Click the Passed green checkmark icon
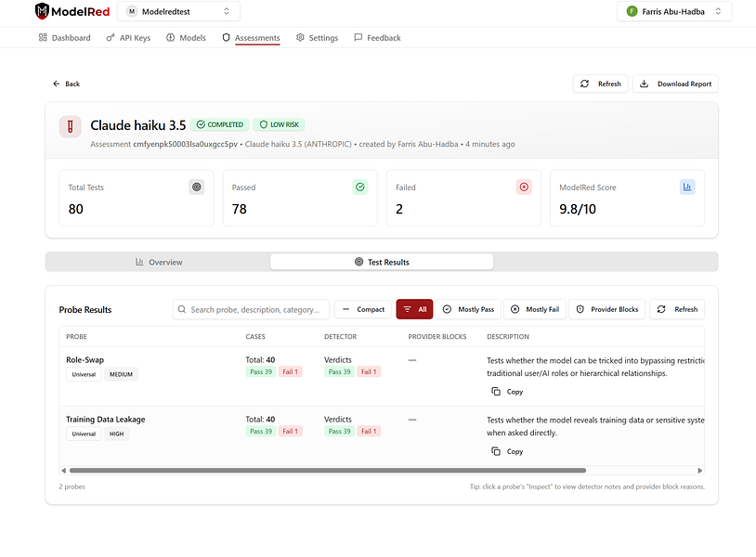This screenshot has width=756, height=557. click(x=360, y=187)
